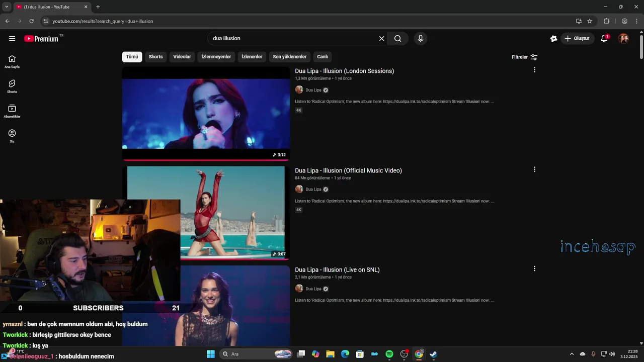Image resolution: width=644 pixels, height=362 pixels.
Task: Open OBS Studio from the taskbar
Action: click(x=404, y=354)
